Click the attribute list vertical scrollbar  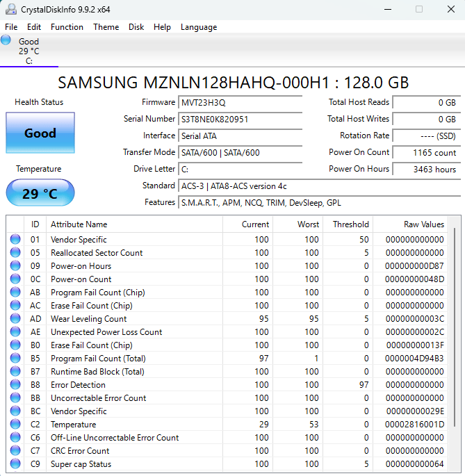click(x=455, y=328)
